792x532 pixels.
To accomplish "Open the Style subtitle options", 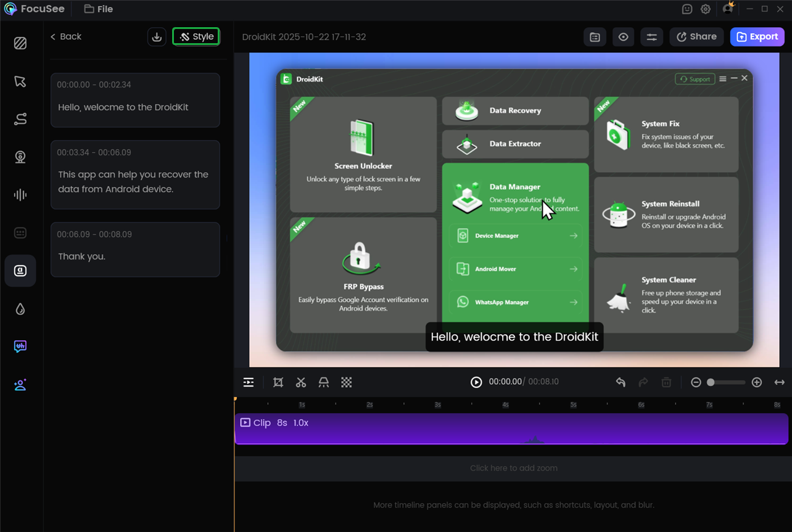I will click(x=196, y=37).
